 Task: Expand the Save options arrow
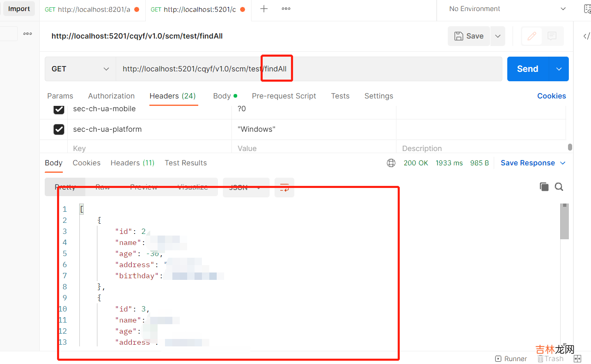tap(498, 36)
